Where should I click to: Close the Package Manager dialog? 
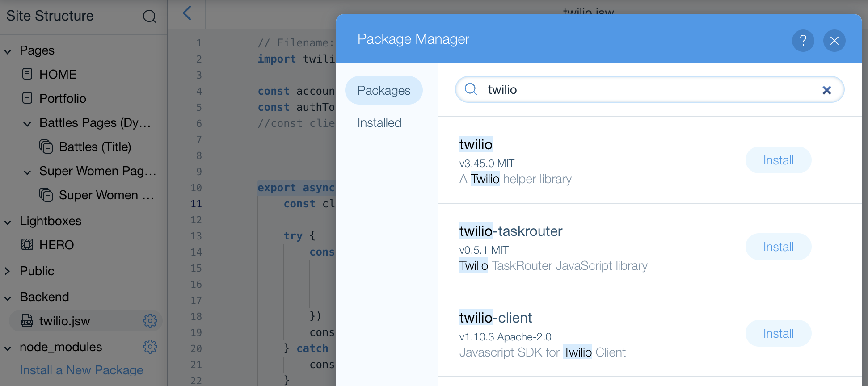coord(834,41)
